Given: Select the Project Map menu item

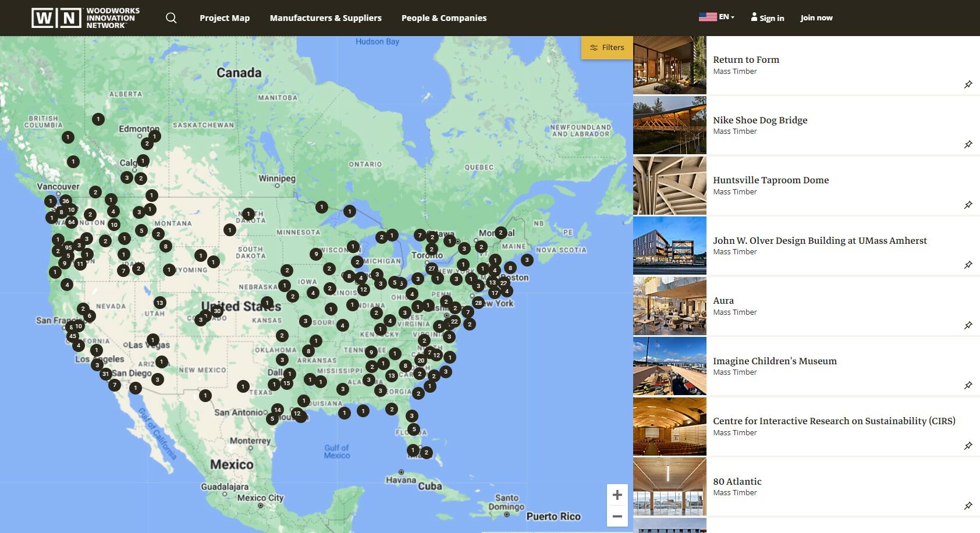Looking at the screenshot, I should pos(225,17).
